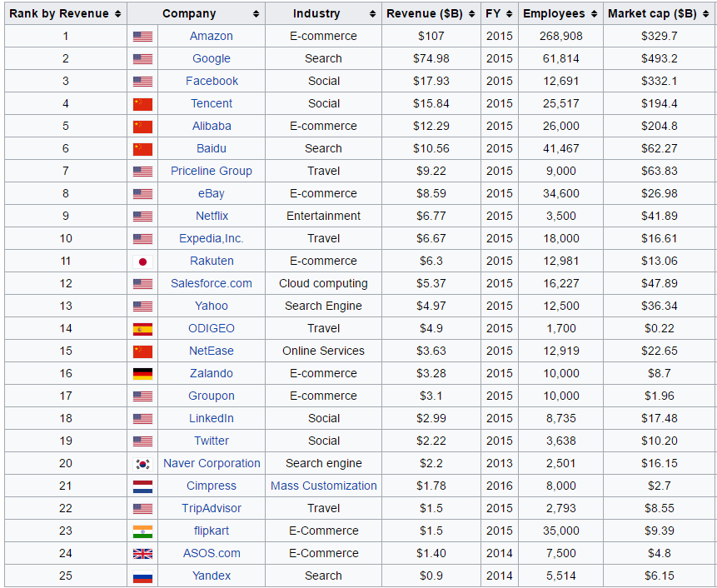Screen dimensions: 717x588
Task: Sort by Employees column arrows
Action: [x=594, y=13]
